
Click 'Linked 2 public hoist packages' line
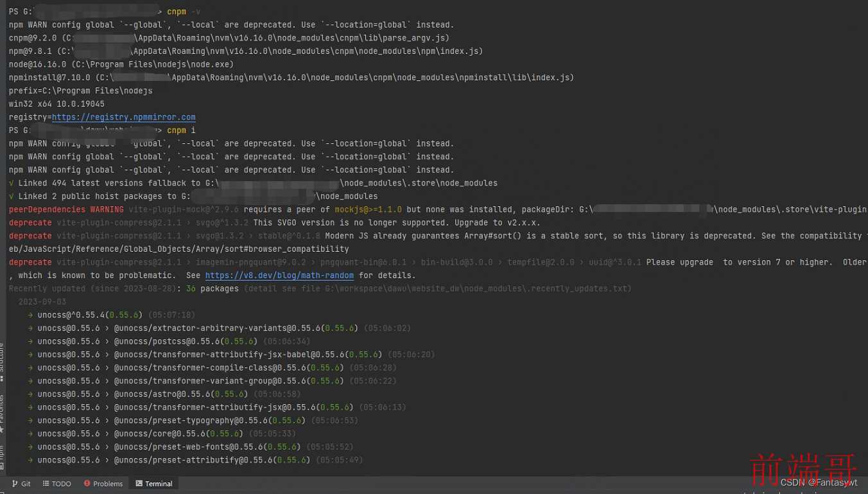193,197
